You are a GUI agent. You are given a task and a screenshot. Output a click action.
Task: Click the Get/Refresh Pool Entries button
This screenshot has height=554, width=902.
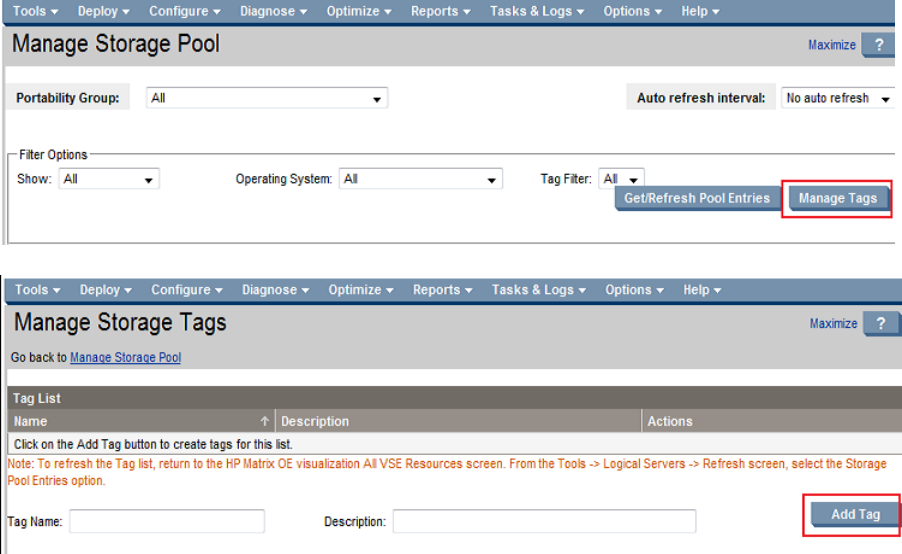pyautogui.click(x=697, y=198)
